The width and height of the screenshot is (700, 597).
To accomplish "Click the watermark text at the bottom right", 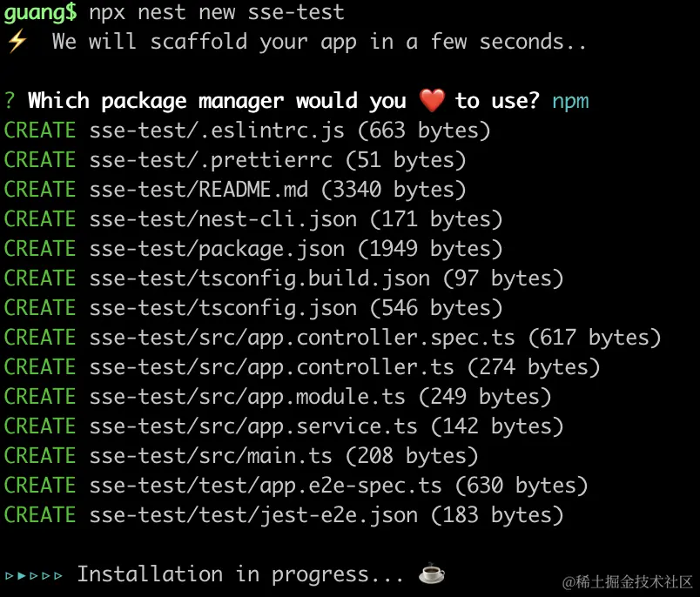I will coord(627,581).
